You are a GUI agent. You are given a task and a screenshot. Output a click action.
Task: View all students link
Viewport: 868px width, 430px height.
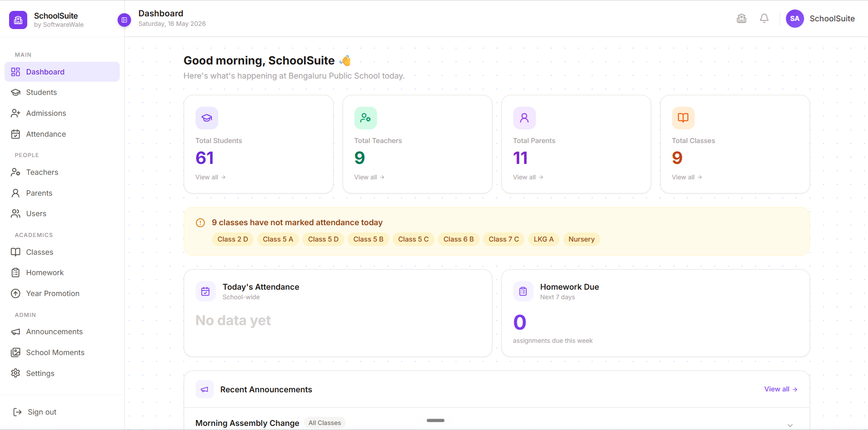click(x=211, y=178)
